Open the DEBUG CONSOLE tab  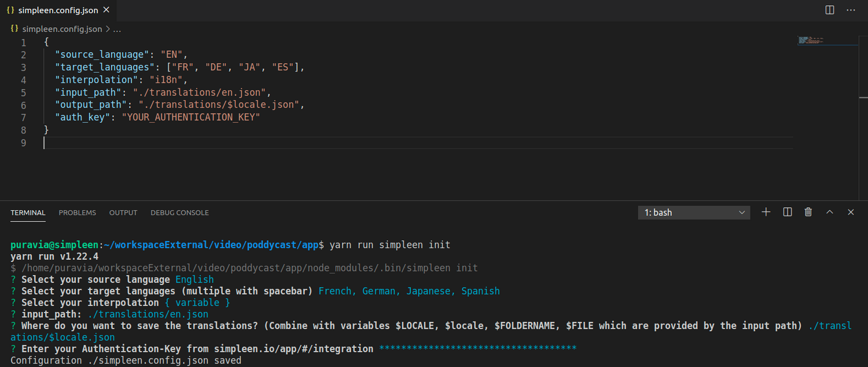tap(179, 212)
